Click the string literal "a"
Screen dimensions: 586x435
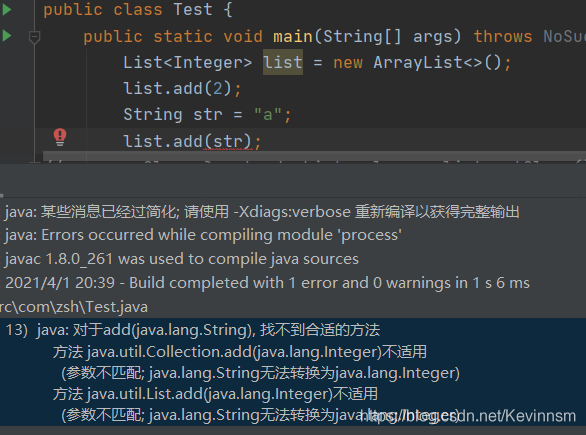(268, 115)
